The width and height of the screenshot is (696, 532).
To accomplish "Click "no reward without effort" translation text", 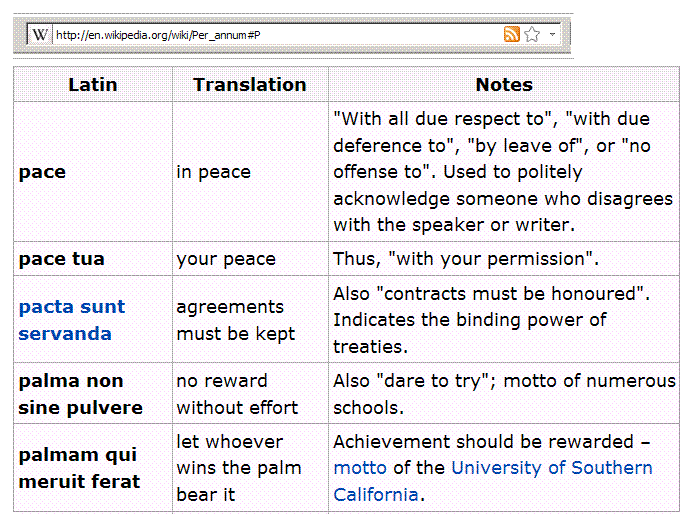I will [x=237, y=394].
